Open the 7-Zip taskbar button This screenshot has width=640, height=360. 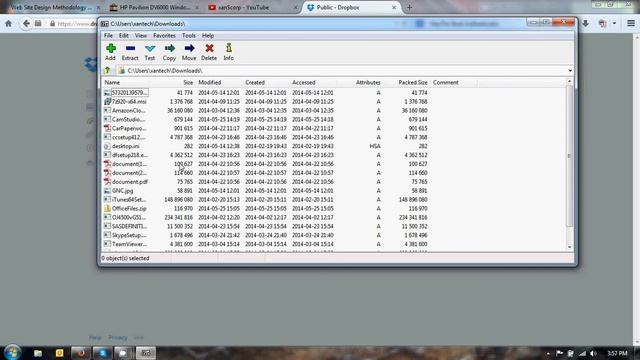(x=146, y=353)
